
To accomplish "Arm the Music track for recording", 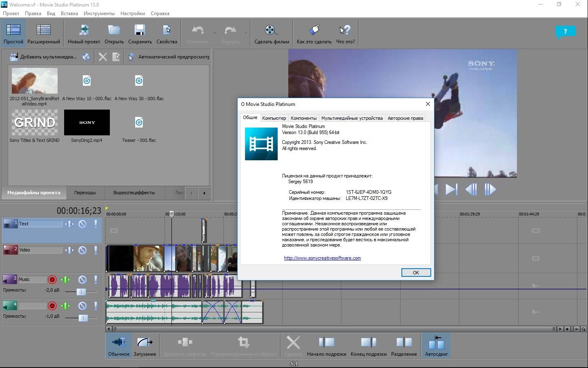I will coord(52,280).
